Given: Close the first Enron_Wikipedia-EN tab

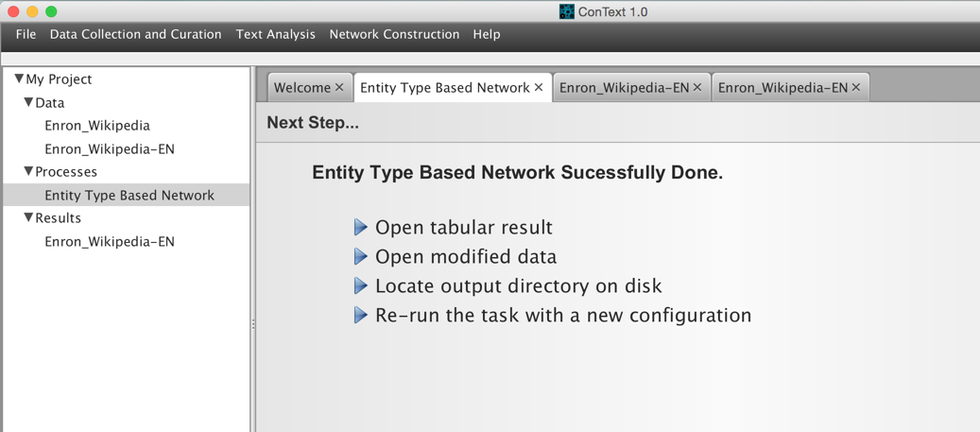Looking at the screenshot, I should [697, 88].
